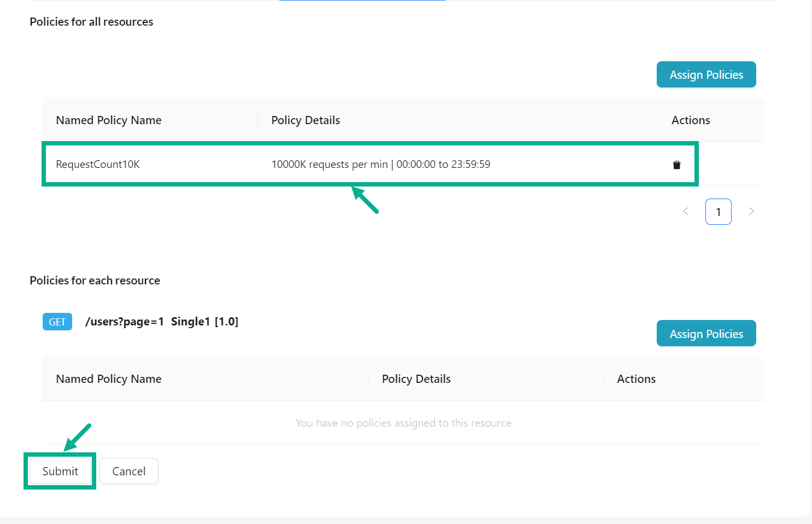Cancel the policy changes
Image resolution: width=812 pixels, height=524 pixels.
click(129, 471)
